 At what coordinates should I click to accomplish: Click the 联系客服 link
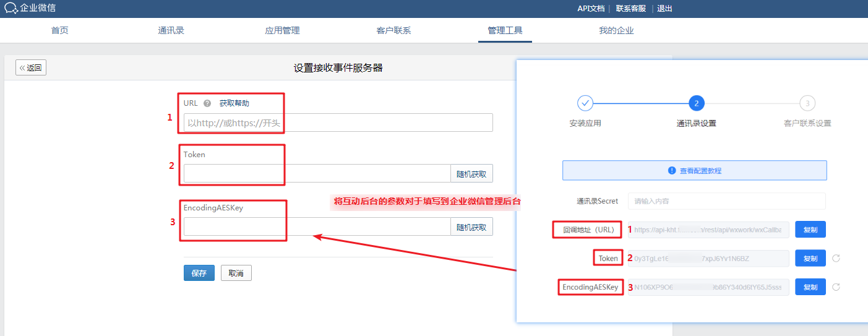pyautogui.click(x=631, y=9)
